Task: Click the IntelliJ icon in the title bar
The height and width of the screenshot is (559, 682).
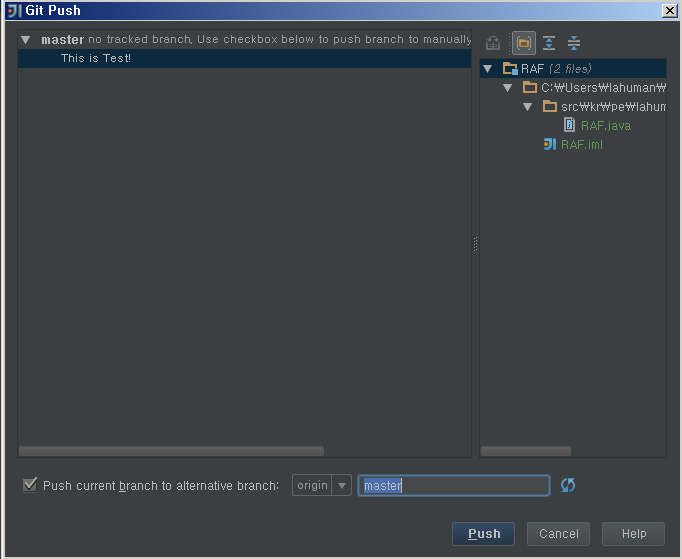Action: click(x=14, y=10)
